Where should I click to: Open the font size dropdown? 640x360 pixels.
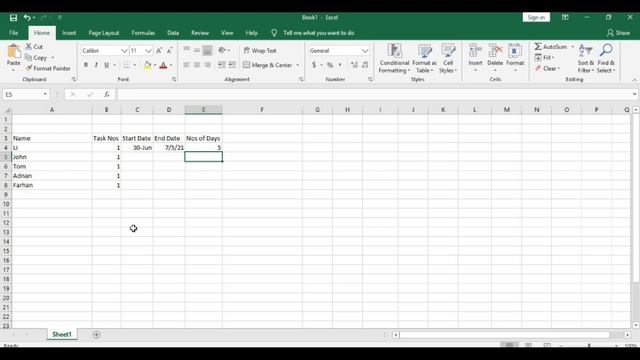(148, 51)
